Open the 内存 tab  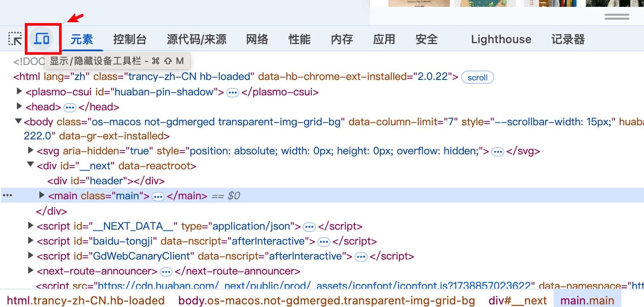pos(342,39)
